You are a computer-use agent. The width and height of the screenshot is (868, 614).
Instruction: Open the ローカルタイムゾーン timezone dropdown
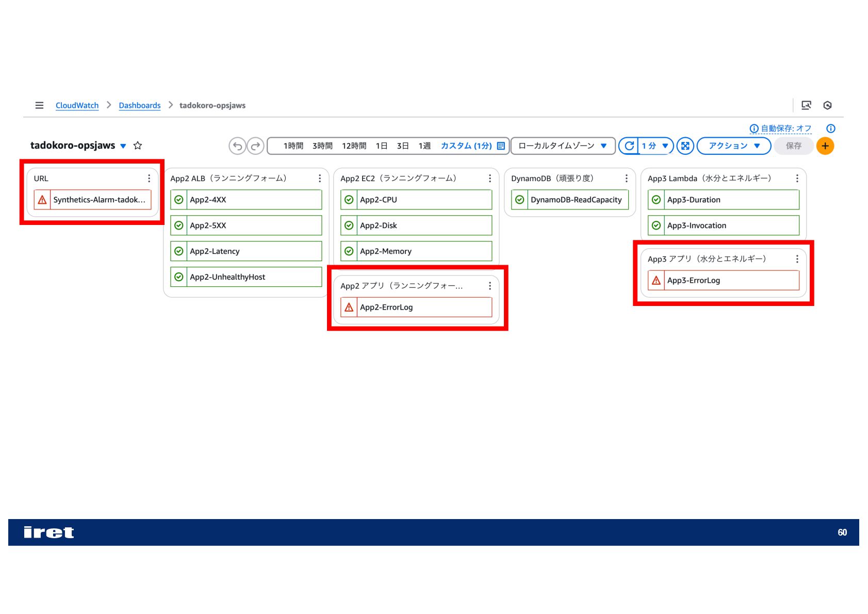click(563, 146)
